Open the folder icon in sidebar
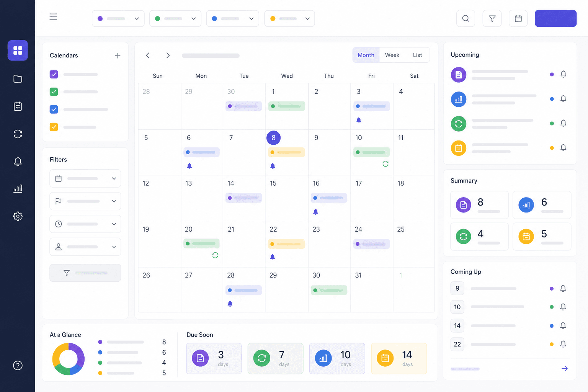Image resolution: width=588 pixels, height=392 pixels. 18,79
